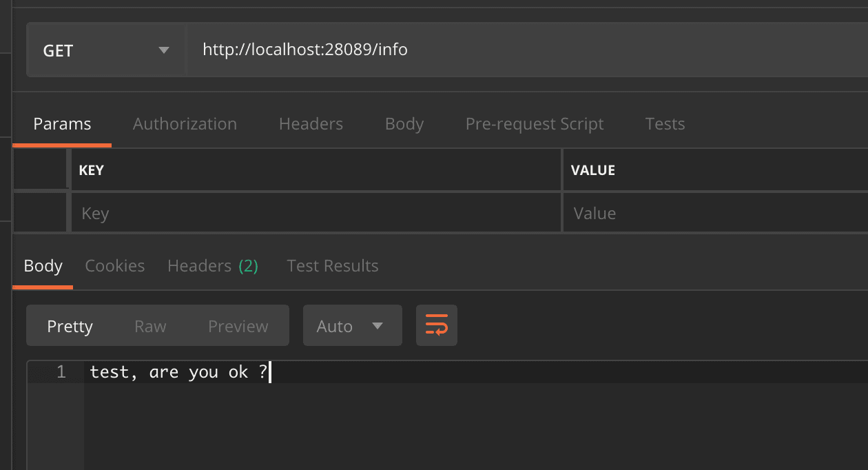This screenshot has height=470, width=868.
Task: Switch response view to Raw
Action: pyautogui.click(x=150, y=326)
